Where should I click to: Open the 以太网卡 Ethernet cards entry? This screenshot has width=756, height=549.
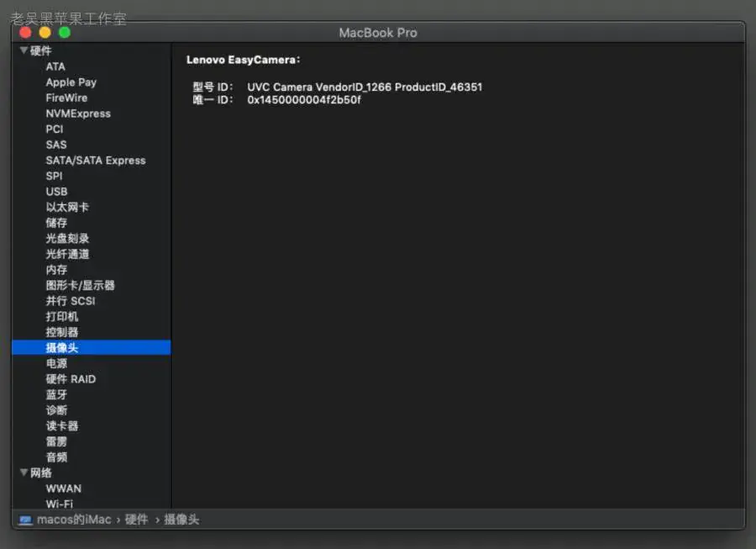[x=67, y=208]
